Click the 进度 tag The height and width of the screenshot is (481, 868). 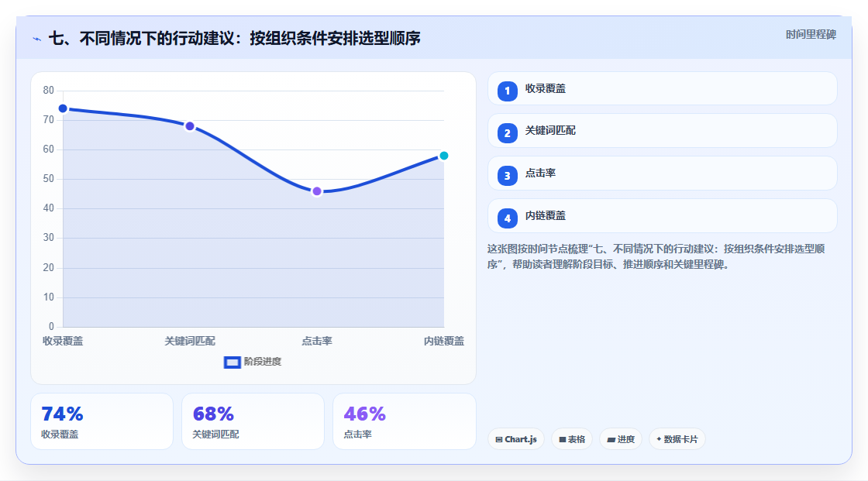[621, 439]
